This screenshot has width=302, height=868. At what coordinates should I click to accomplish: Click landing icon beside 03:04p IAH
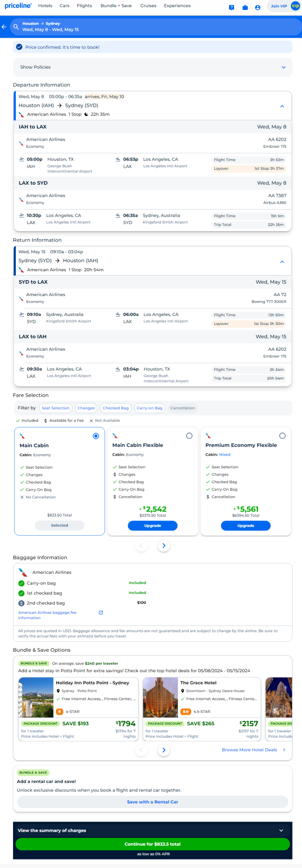pos(118,369)
